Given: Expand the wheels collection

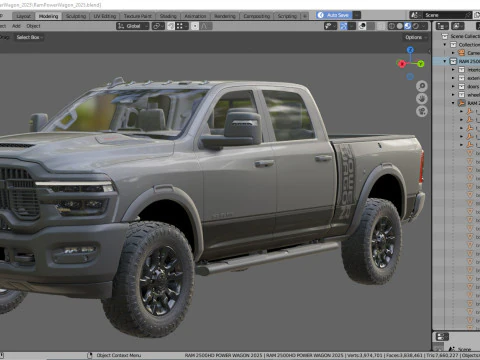Looking at the screenshot, I should 453,95.
